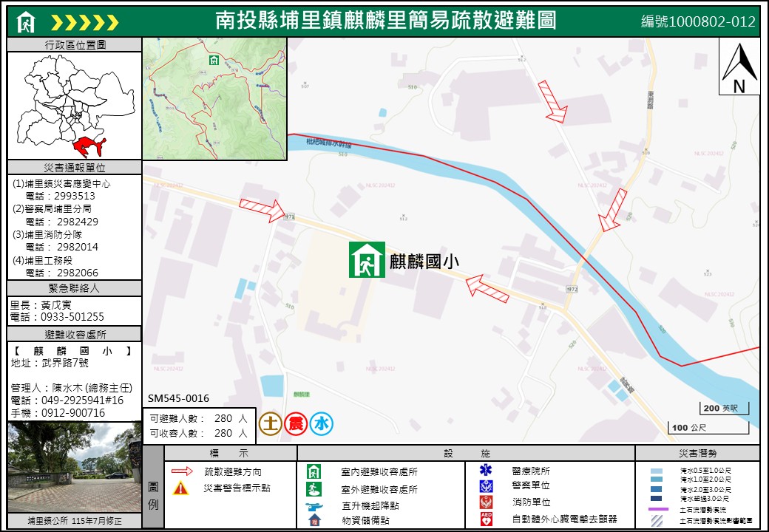This screenshot has width=769, height=532.
Task: Click the blue 水 flood hazard icon
Action: 321,423
